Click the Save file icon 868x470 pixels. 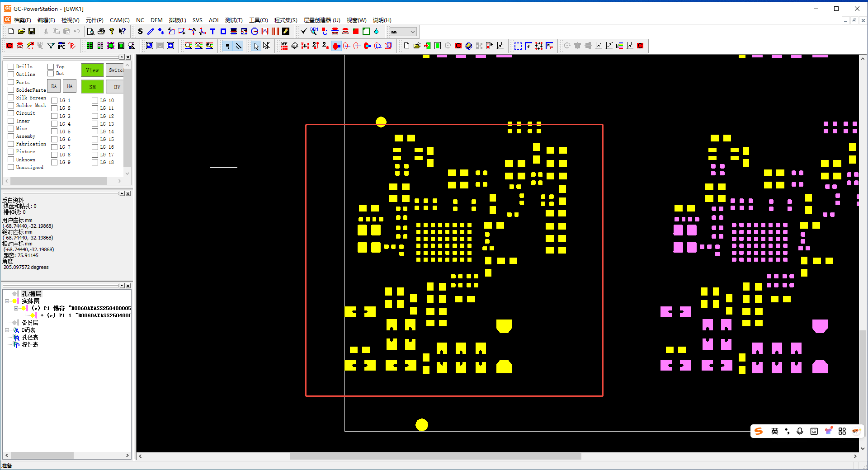pyautogui.click(x=32, y=32)
